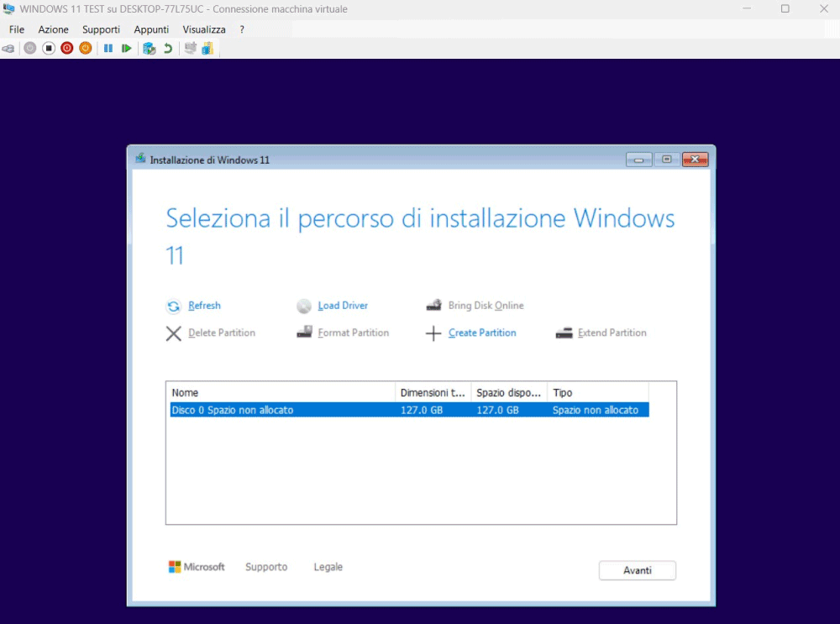The width and height of the screenshot is (840, 624).
Task: Click the Bring Disk Online label
Action: pyautogui.click(x=486, y=306)
